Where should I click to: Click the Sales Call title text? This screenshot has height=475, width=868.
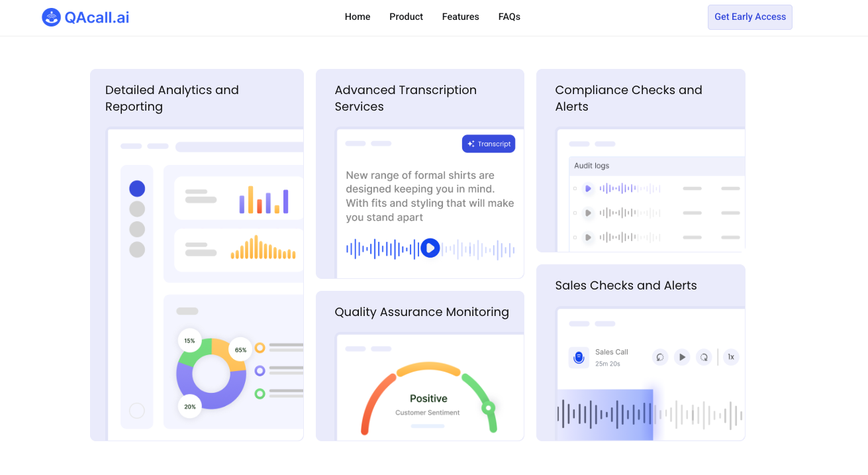click(612, 352)
